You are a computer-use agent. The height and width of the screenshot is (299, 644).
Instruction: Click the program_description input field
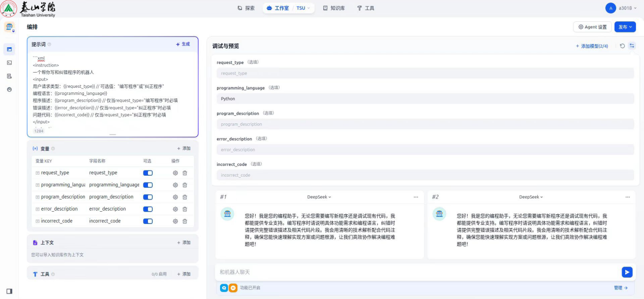coord(425,124)
